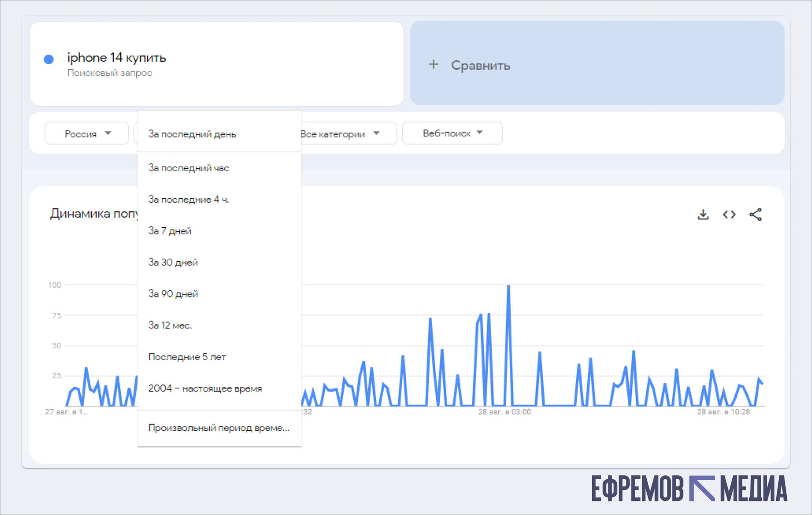Click the 25 value on the chart axis

(x=57, y=376)
